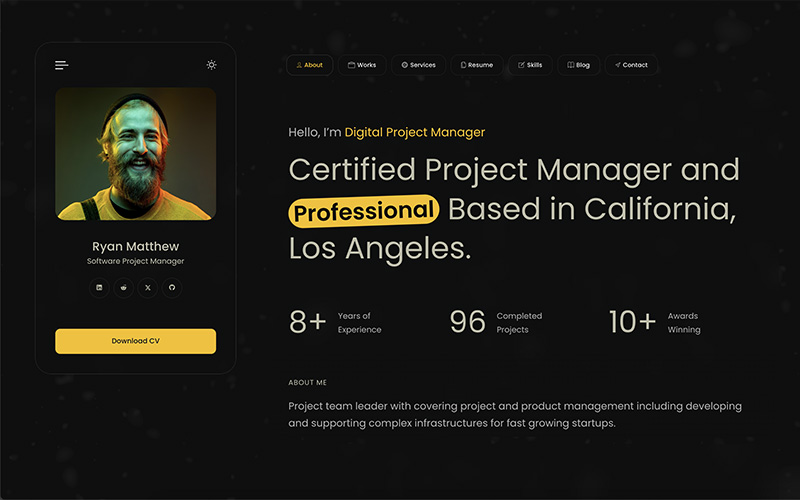This screenshot has height=500, width=800.
Task: Open the Reddit profile icon
Action: (x=123, y=288)
